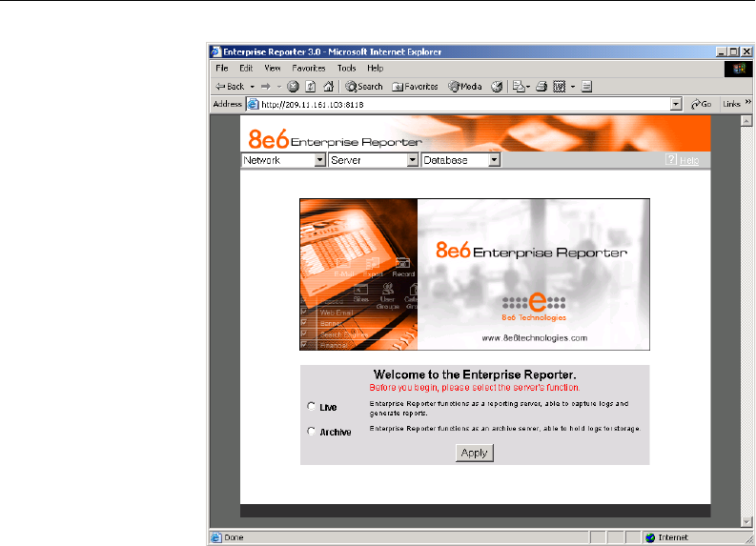Open the Back button history dropdown arrow
This screenshot has height=546, width=756.
pos(253,88)
